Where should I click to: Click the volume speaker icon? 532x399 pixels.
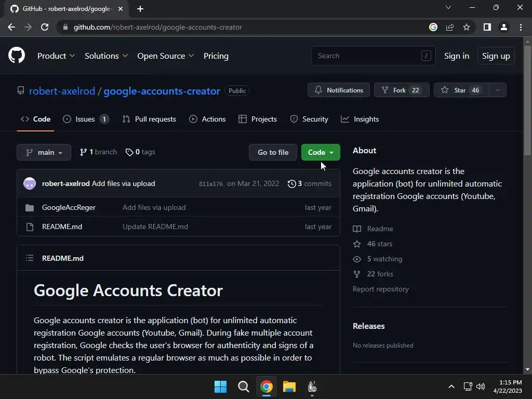tap(481, 387)
